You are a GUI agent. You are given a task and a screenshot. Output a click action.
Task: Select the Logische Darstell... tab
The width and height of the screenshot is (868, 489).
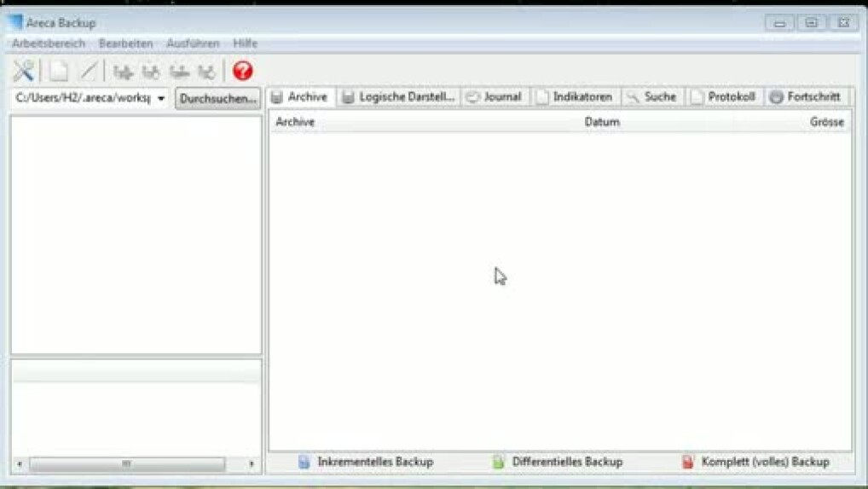point(398,97)
